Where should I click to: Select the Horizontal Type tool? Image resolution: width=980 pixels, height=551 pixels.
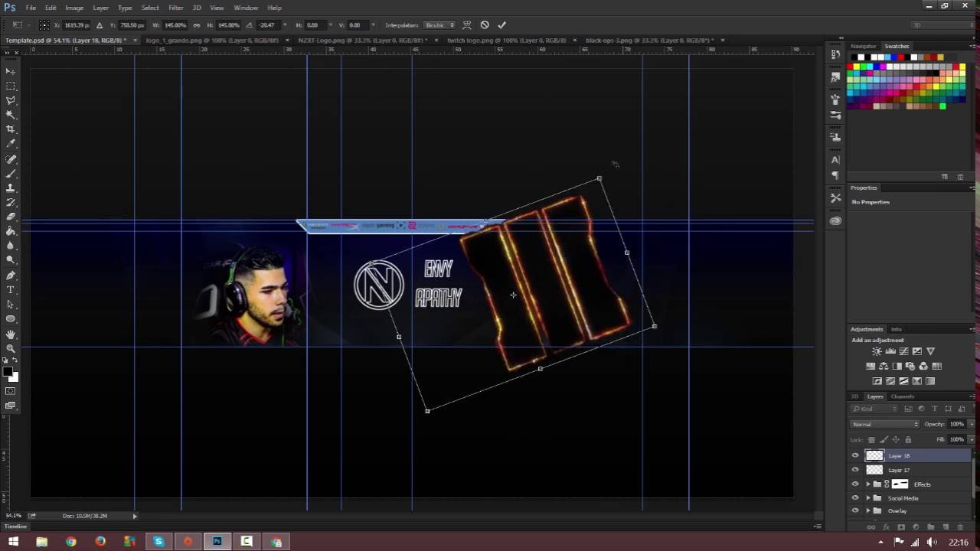click(11, 290)
